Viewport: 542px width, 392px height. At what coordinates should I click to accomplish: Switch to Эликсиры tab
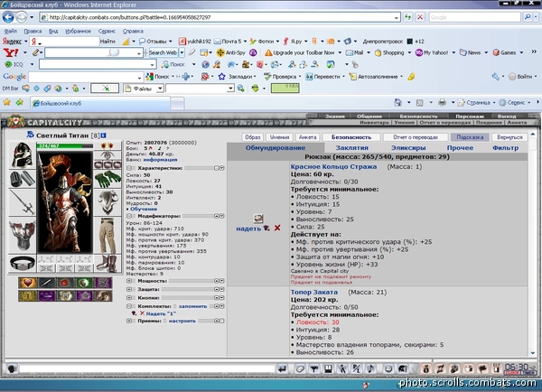(x=408, y=148)
